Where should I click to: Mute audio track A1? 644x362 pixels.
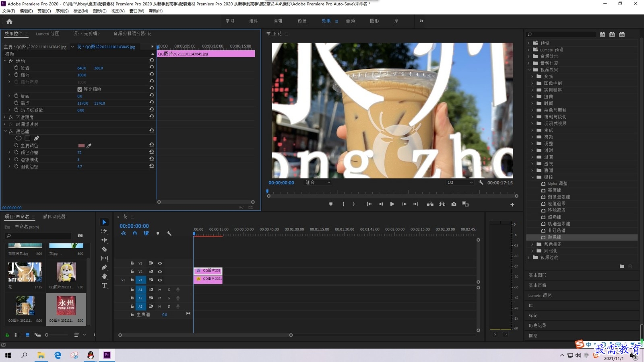click(160, 290)
